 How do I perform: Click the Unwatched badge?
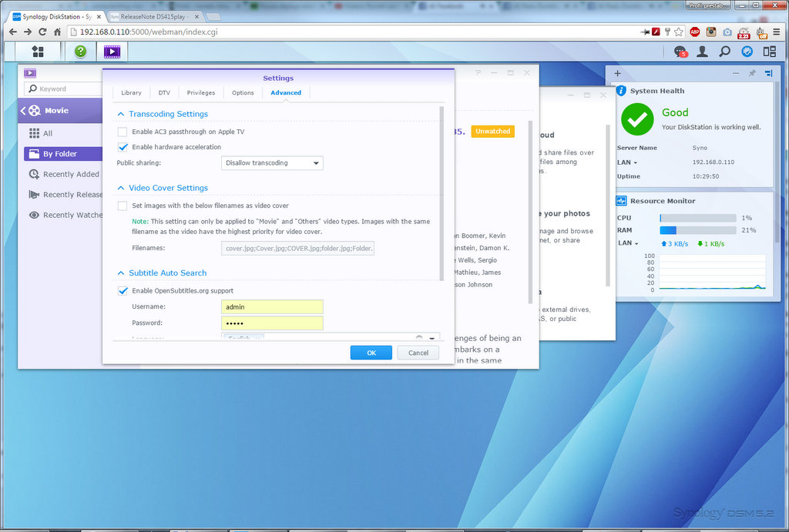[492, 131]
